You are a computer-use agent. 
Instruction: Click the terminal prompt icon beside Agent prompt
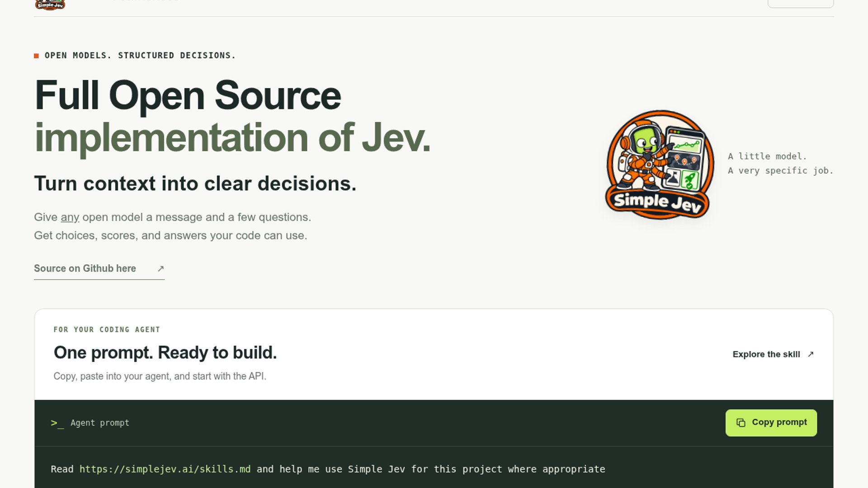(x=57, y=423)
